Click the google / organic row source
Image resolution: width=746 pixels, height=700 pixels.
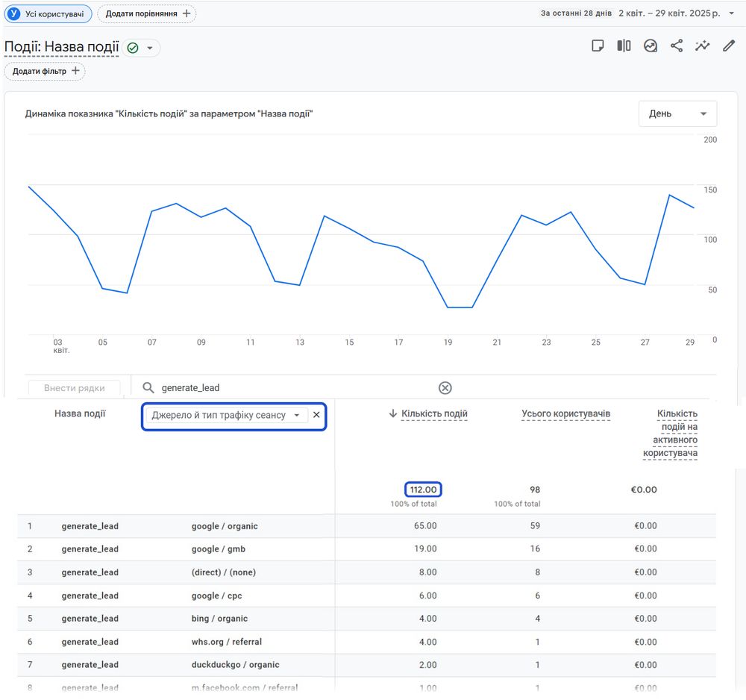225,526
